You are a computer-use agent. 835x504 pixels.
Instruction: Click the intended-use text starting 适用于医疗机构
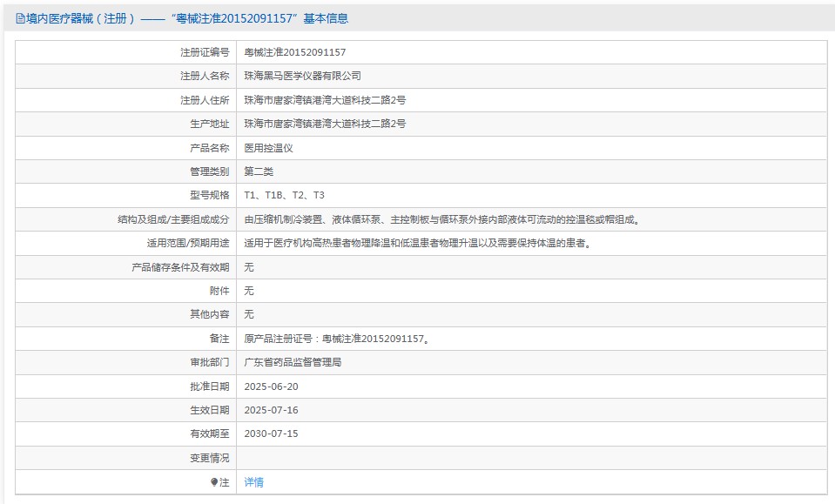[419, 243]
